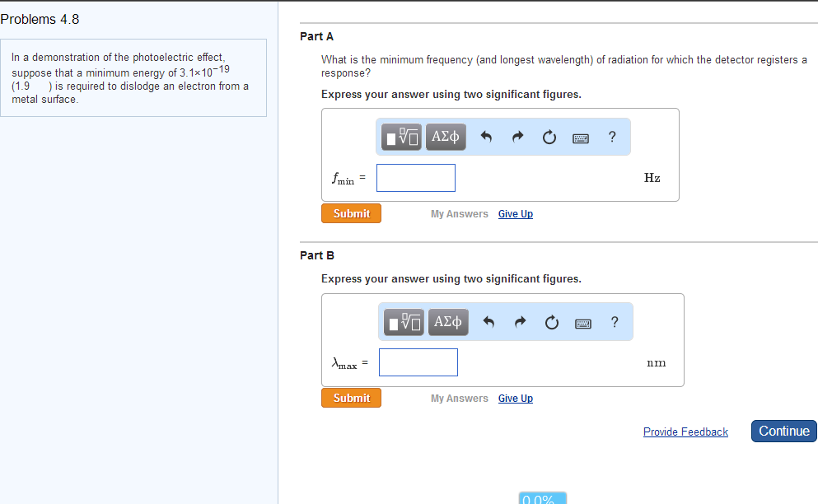Open Greek symbols palette in Part B

tap(448, 321)
